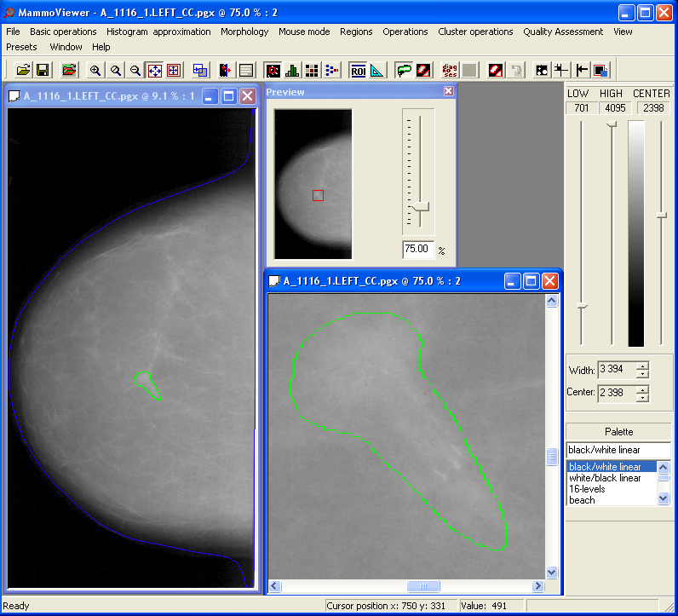Click the red slashed icon after gray square

click(x=496, y=70)
